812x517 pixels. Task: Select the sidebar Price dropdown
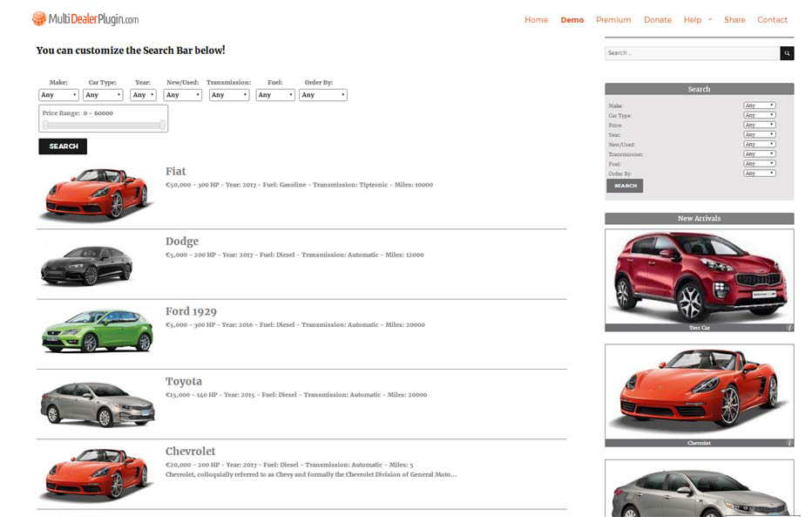(759, 125)
